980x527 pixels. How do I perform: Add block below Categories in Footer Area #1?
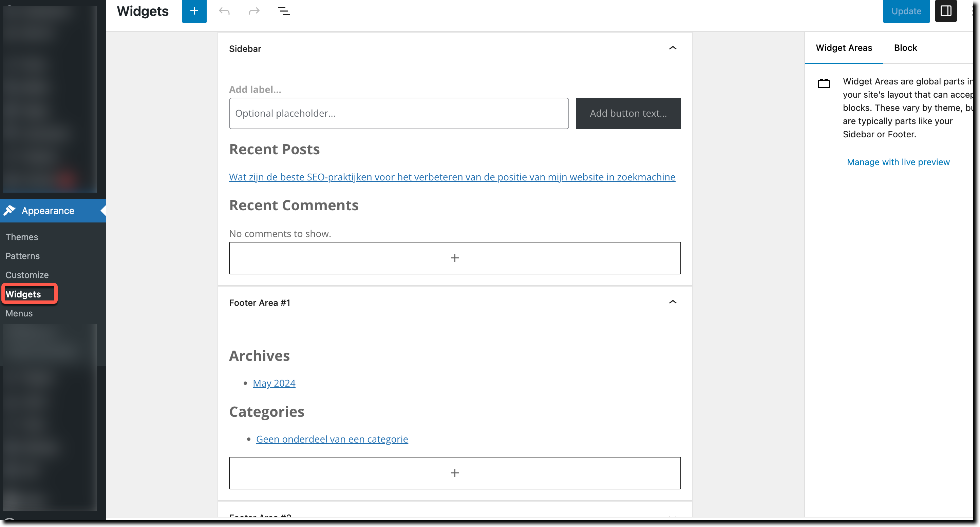pyautogui.click(x=455, y=473)
